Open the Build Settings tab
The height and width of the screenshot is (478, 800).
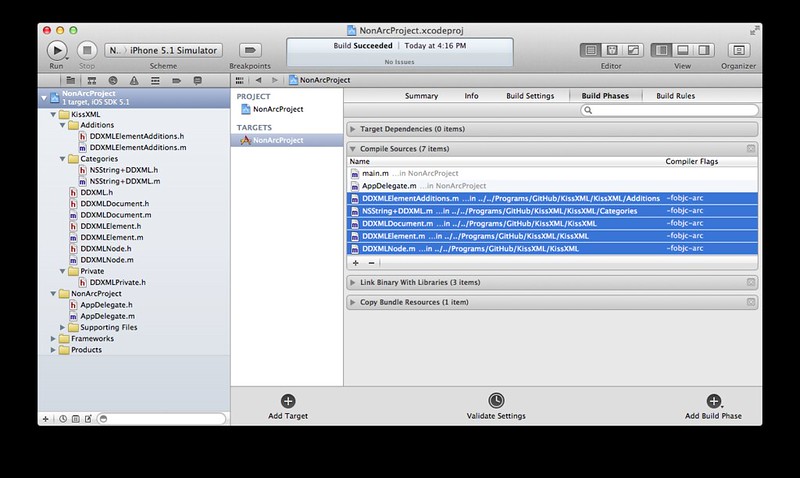tap(530, 96)
